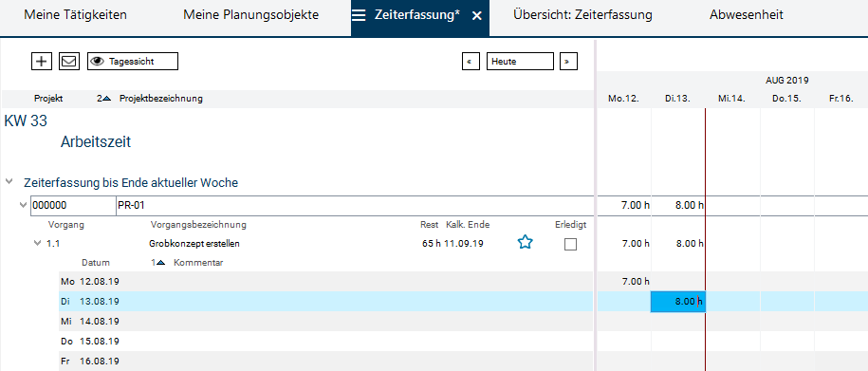
Task: Click AUG 2019 month header
Action: pos(787,81)
